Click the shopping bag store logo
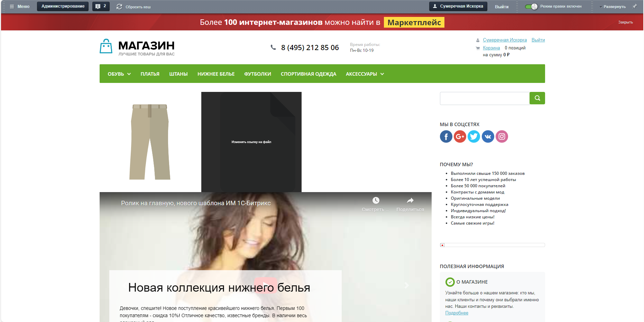Viewport: 644px width, 322px height. [106, 46]
